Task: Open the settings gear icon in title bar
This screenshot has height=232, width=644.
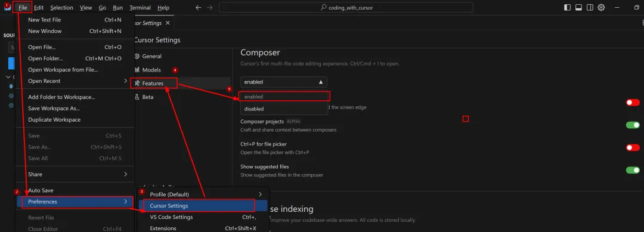Action: pos(601,7)
